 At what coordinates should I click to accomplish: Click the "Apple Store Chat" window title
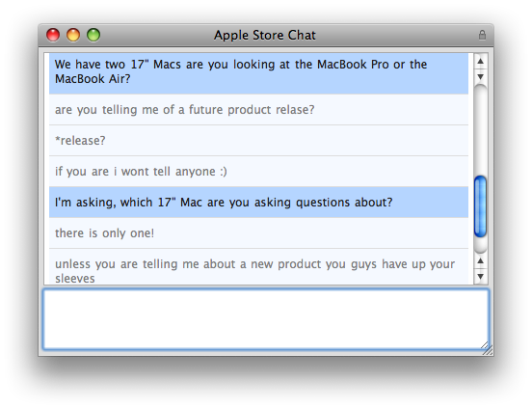(x=265, y=36)
